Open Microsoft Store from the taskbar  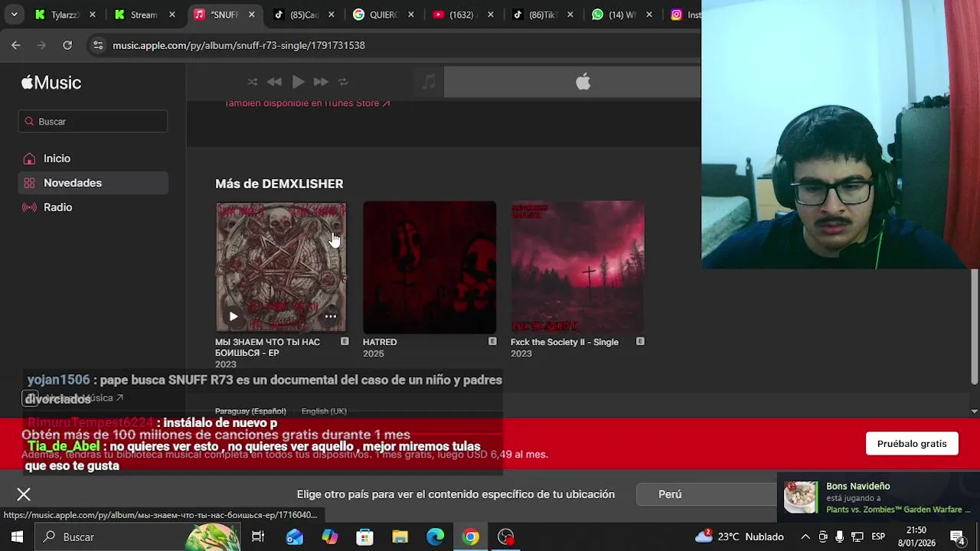pos(365,536)
